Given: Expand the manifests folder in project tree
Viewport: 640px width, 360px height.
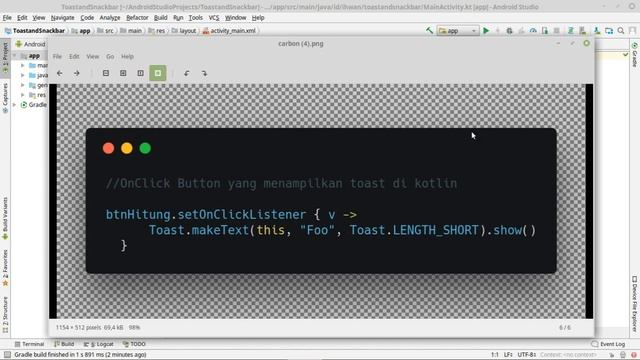Looking at the screenshot, I should click(x=23, y=65).
